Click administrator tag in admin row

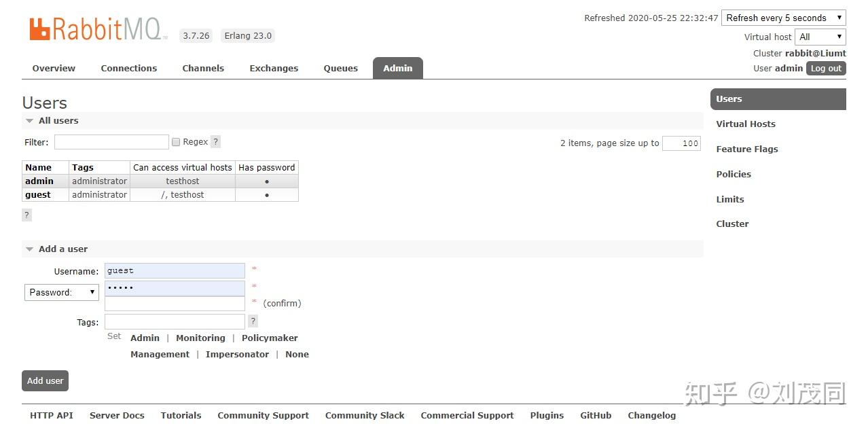click(99, 181)
